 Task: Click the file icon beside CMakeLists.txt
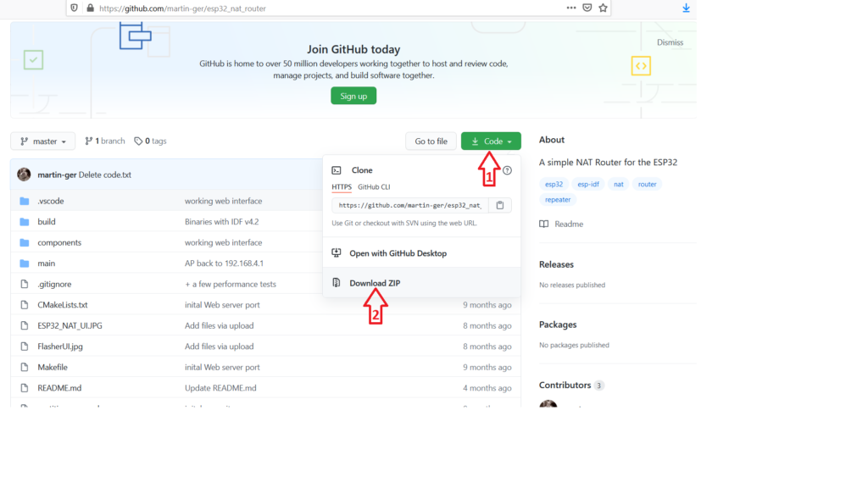25,305
